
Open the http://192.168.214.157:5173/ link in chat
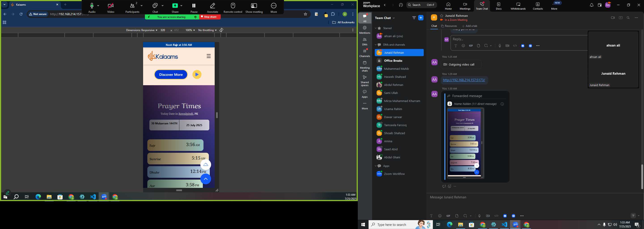click(464, 80)
